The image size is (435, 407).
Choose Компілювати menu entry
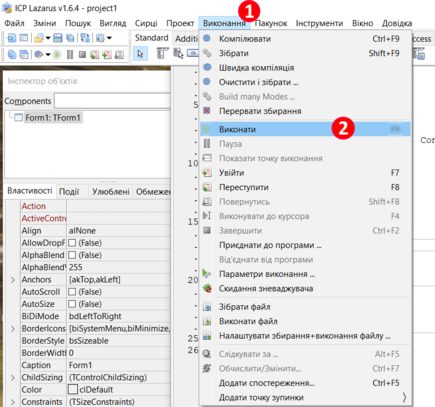click(x=305, y=39)
